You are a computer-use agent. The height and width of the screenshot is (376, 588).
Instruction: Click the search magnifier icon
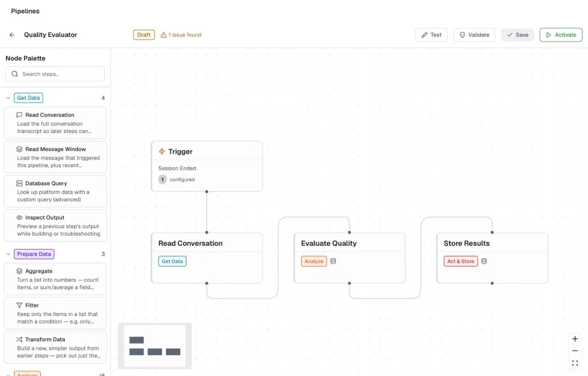click(14, 74)
